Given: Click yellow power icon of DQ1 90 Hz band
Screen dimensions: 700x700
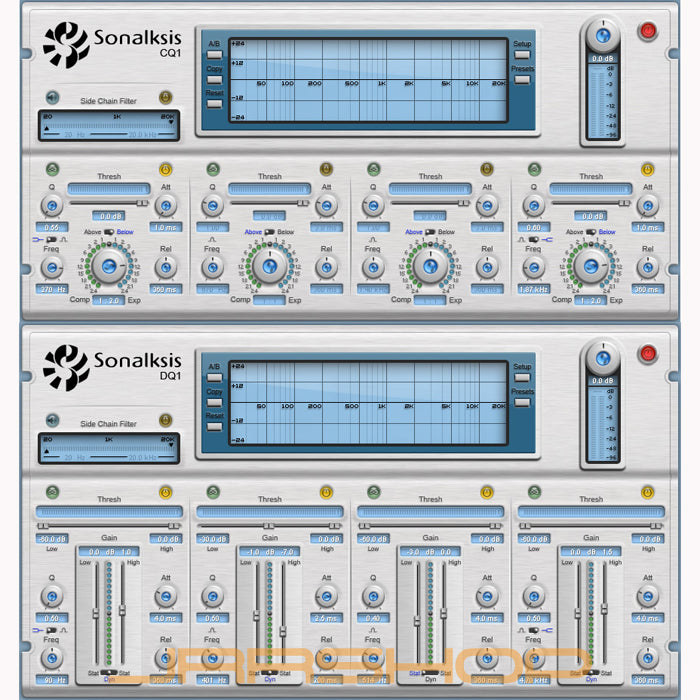Looking at the screenshot, I should click(166, 492).
